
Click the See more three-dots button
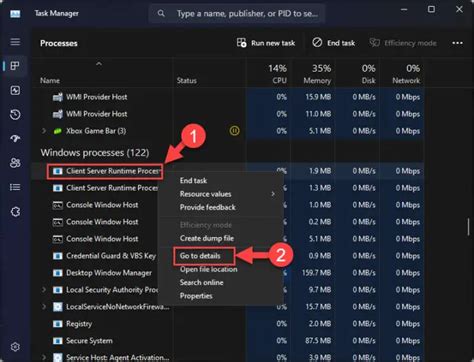(x=457, y=43)
